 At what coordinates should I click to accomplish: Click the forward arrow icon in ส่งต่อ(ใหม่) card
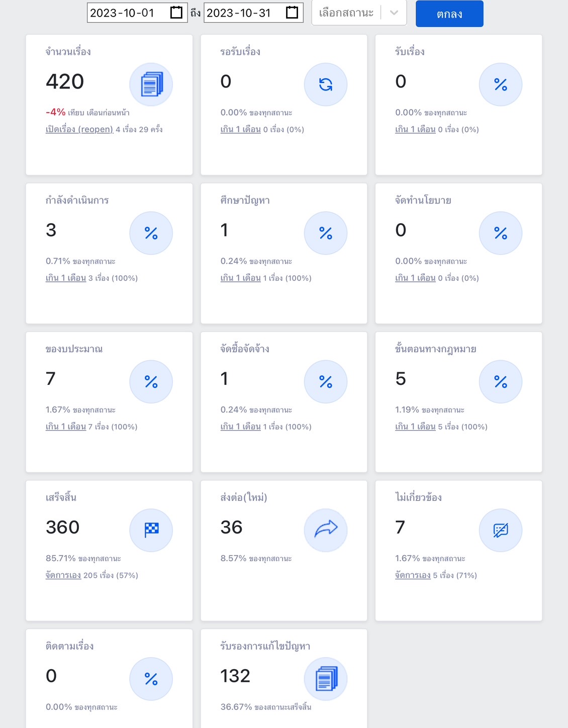[326, 530]
